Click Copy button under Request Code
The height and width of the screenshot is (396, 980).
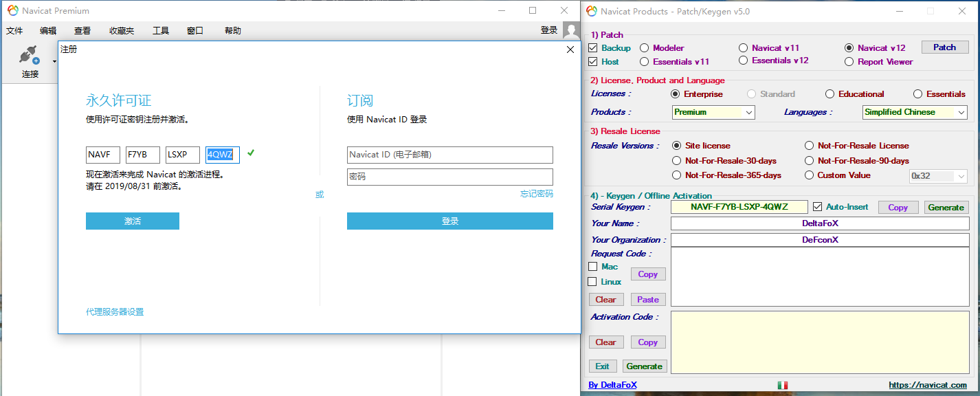[x=648, y=274]
